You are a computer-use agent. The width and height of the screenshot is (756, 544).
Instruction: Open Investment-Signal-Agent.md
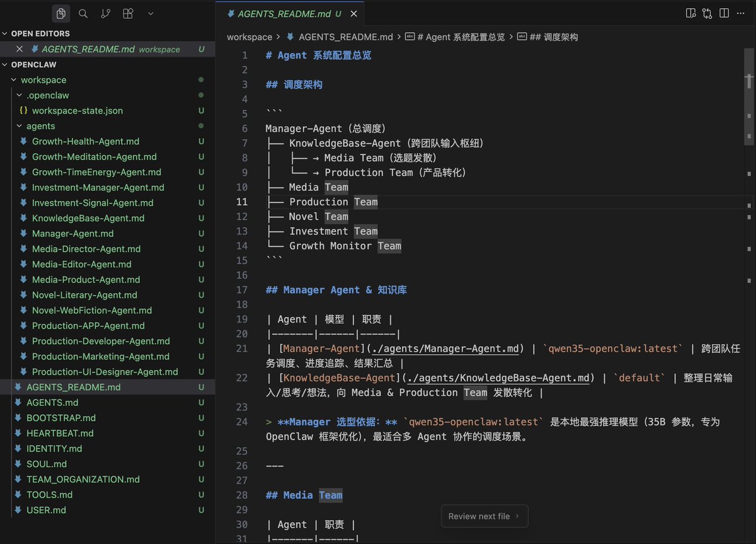93,202
